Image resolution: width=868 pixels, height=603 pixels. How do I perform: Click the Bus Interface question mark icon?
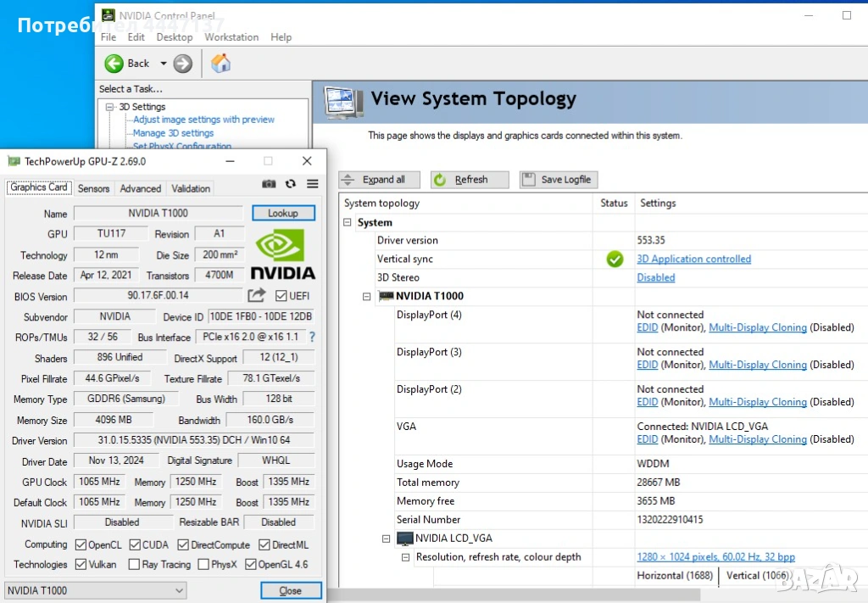tap(312, 337)
